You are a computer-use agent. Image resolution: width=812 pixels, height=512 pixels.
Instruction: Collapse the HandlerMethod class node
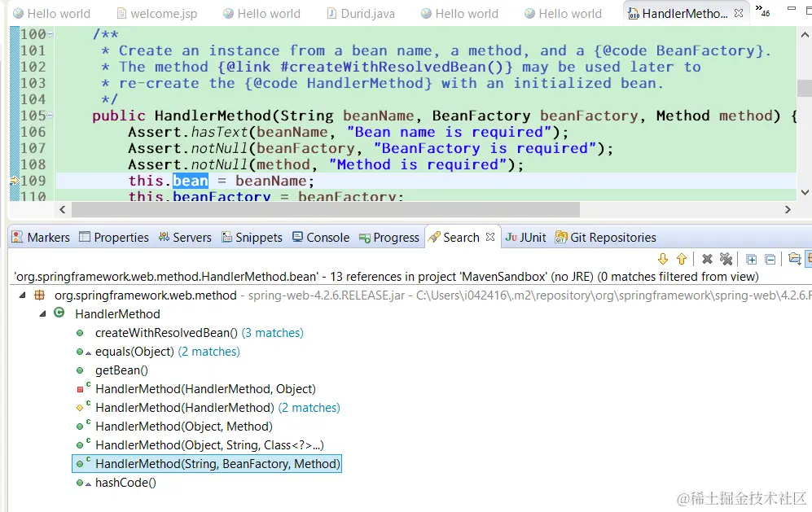tap(43, 313)
